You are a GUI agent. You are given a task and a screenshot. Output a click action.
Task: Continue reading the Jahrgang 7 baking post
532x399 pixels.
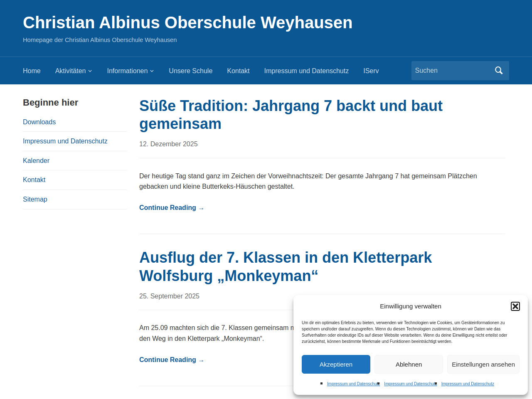tap(171, 208)
